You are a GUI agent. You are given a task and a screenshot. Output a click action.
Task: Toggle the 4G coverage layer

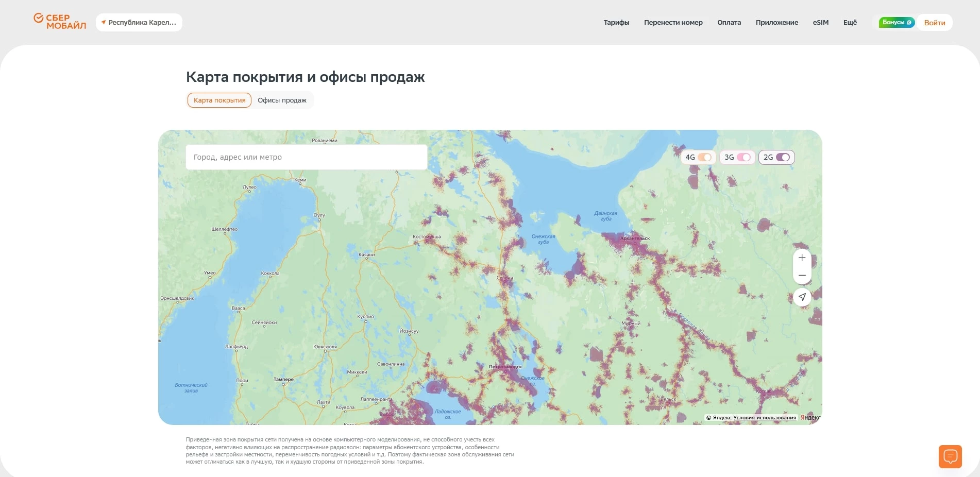[x=704, y=158]
